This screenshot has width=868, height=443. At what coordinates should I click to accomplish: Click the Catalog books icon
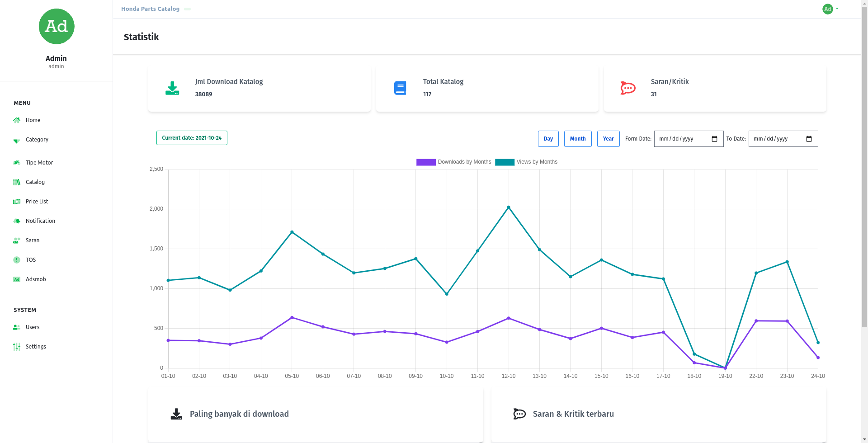point(17,182)
